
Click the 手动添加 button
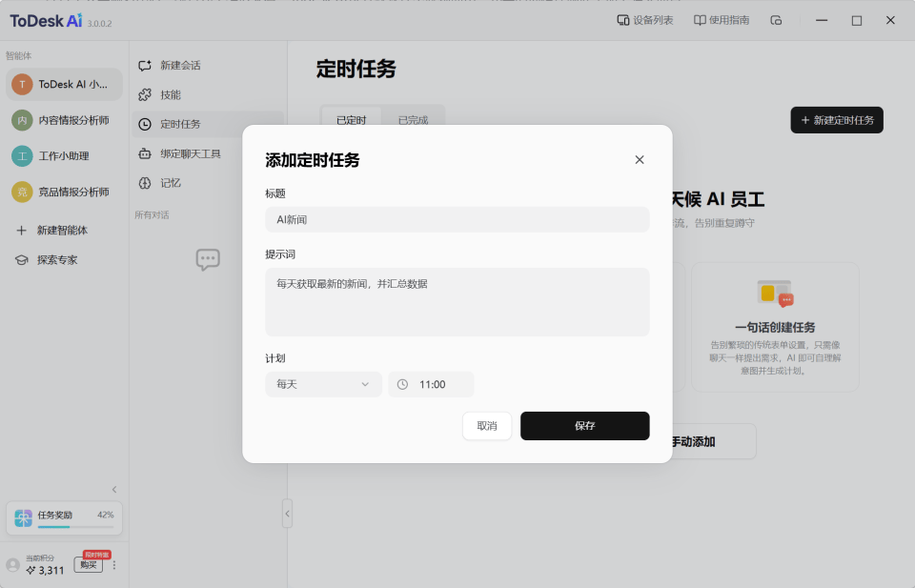pyautogui.click(x=693, y=441)
